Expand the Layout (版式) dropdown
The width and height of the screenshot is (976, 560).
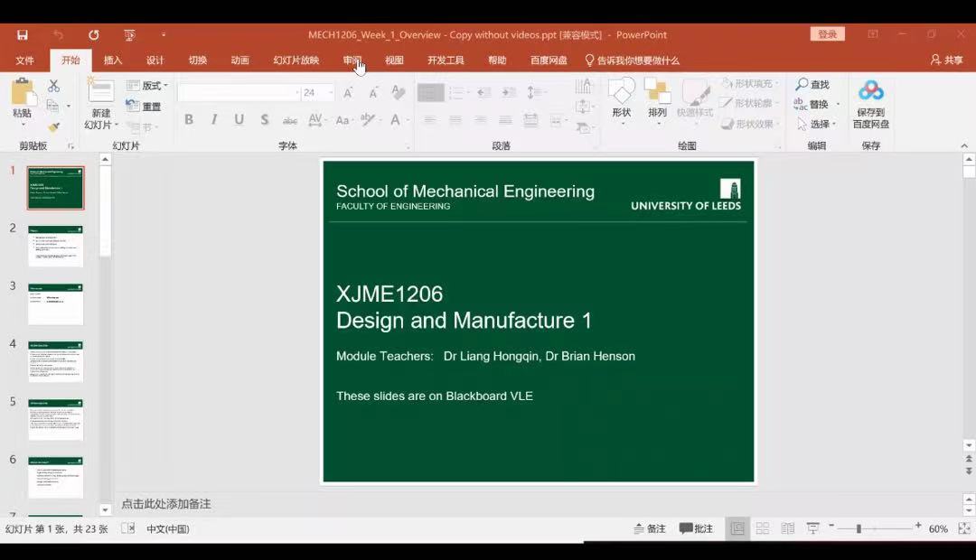pos(148,86)
